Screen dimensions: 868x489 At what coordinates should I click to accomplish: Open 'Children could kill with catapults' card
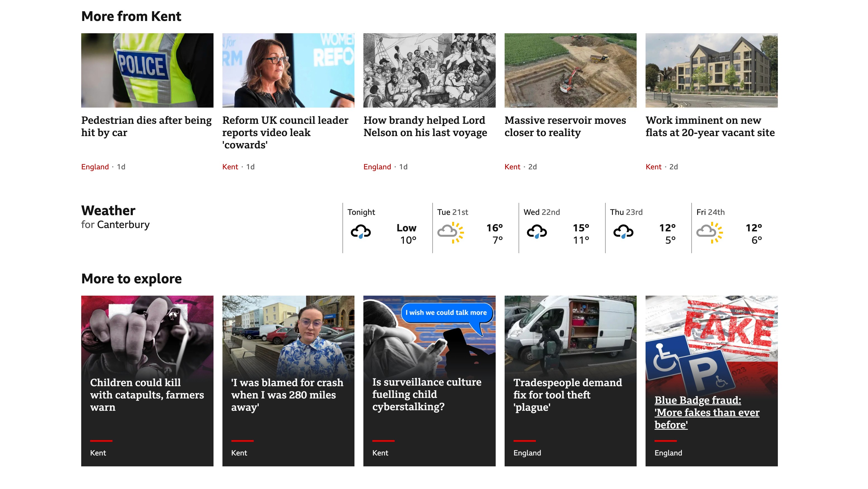click(147, 395)
